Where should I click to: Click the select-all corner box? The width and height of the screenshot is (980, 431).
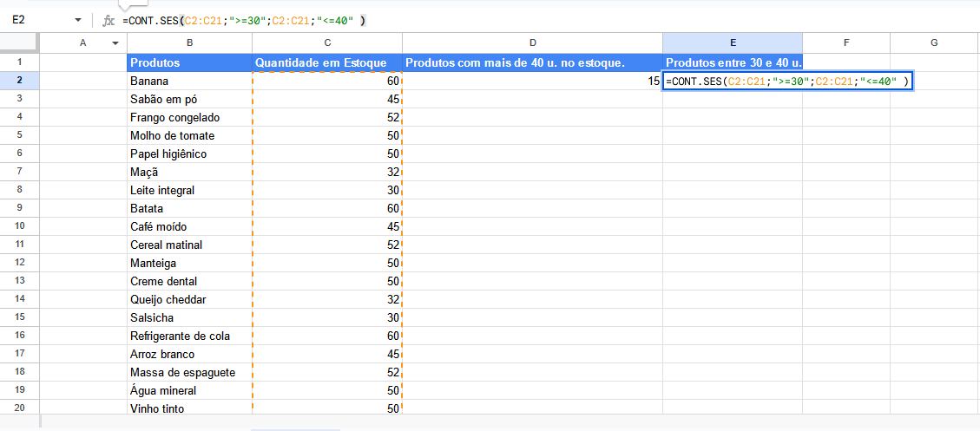19,43
